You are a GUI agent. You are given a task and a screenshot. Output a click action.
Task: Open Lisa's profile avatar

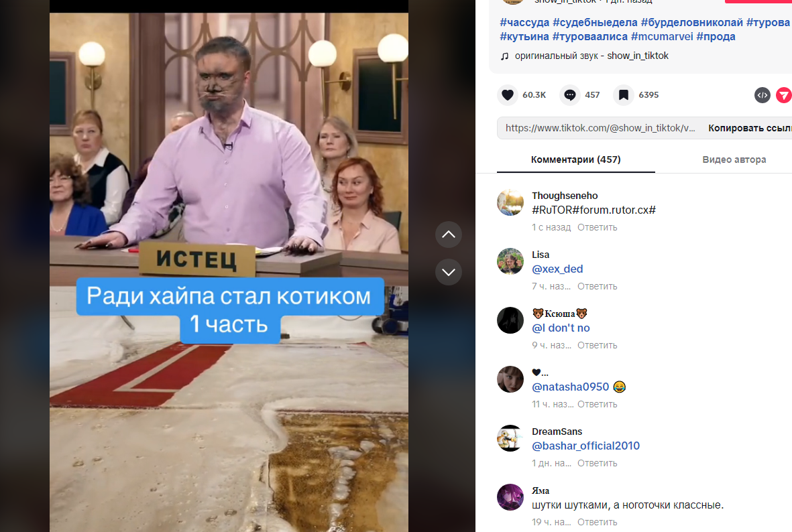pos(510,261)
